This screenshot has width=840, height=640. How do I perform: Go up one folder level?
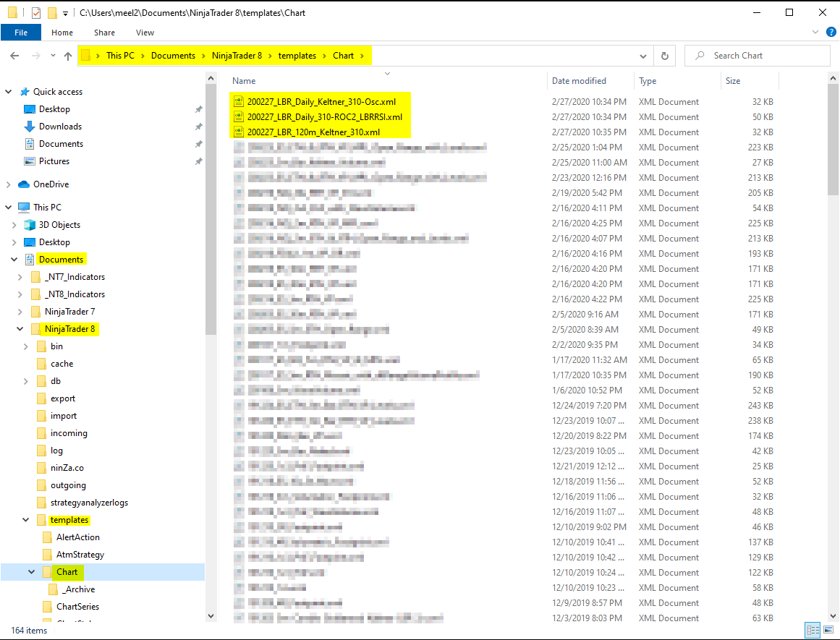pyautogui.click(x=67, y=56)
